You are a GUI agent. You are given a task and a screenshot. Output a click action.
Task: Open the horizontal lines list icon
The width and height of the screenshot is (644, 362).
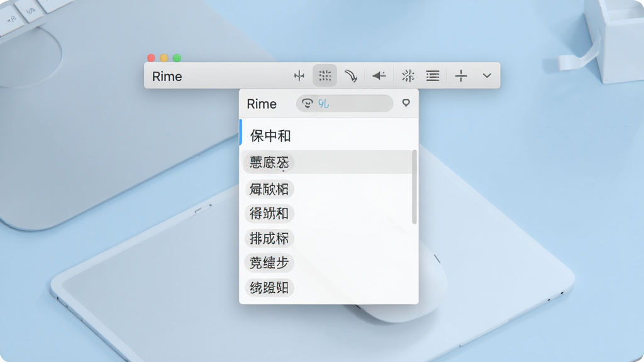pyautogui.click(x=433, y=75)
